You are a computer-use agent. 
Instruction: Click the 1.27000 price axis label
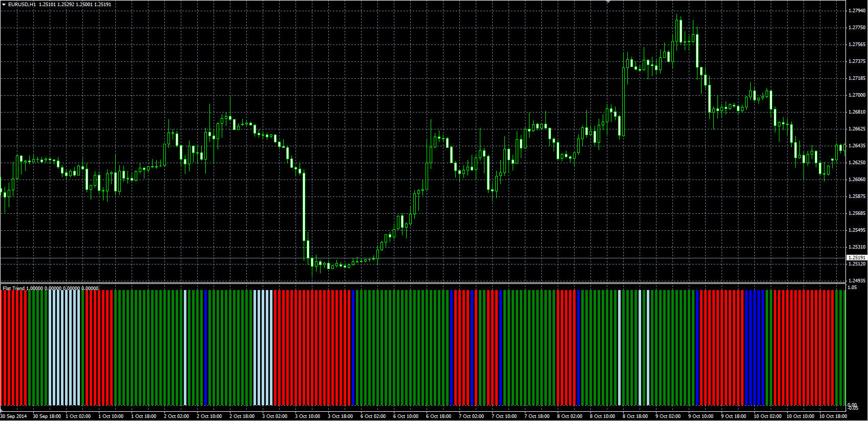pyautogui.click(x=857, y=95)
